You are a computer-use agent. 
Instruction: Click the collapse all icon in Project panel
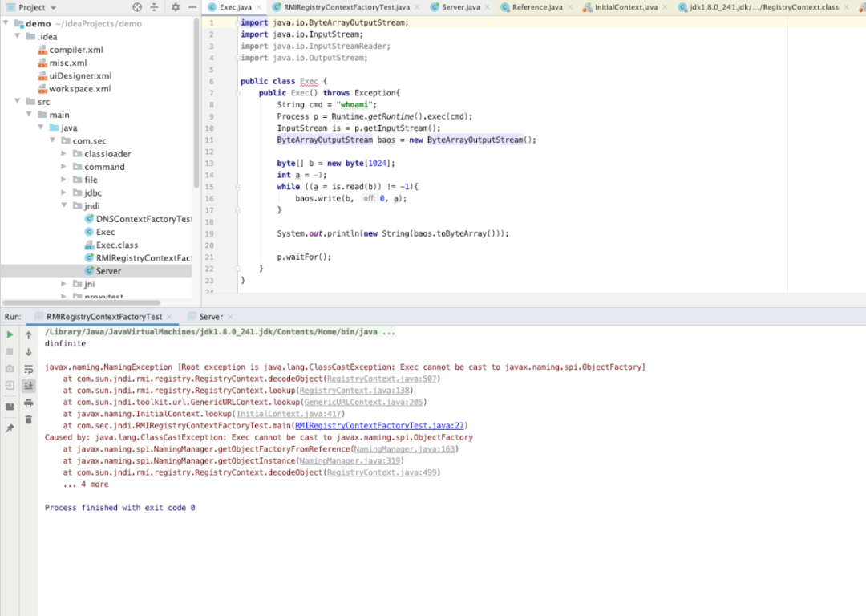click(154, 7)
